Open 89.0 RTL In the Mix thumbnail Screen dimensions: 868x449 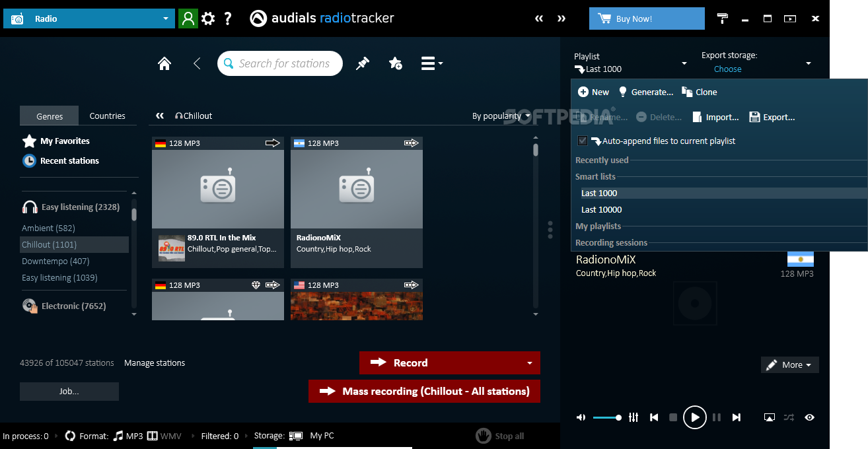172,248
